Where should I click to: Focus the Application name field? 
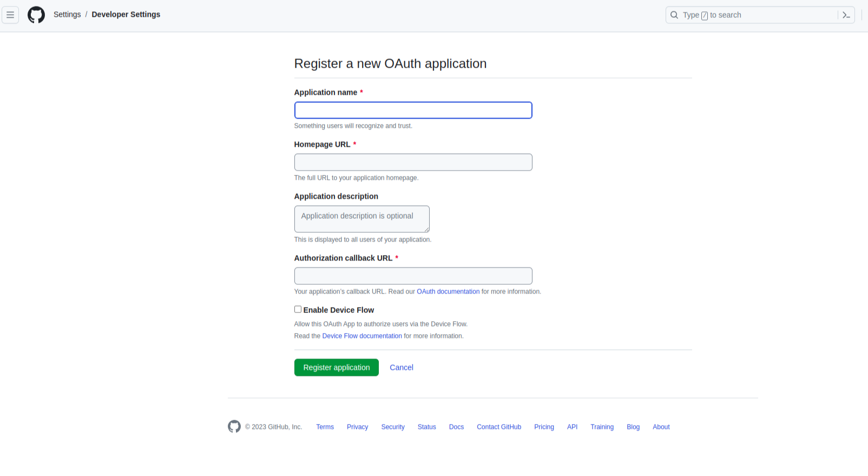[413, 110]
